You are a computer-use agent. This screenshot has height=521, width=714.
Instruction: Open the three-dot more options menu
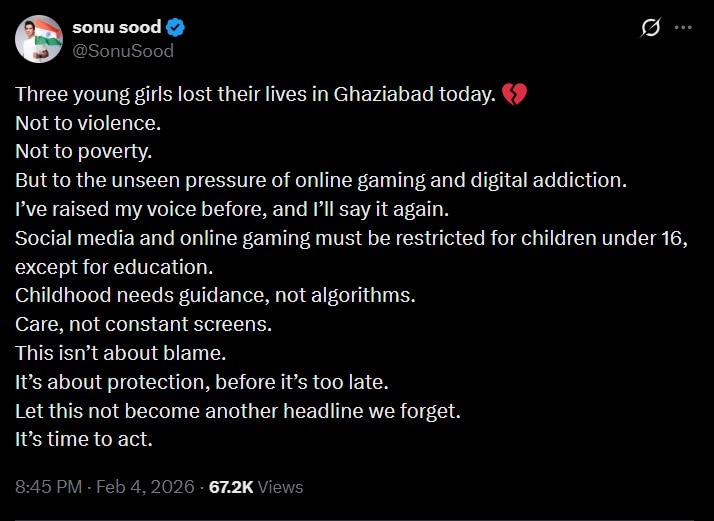(684, 28)
